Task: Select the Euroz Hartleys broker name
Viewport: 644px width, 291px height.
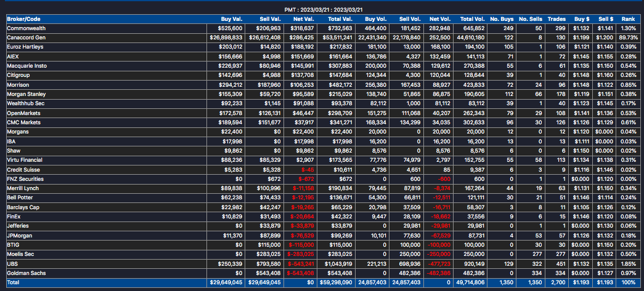Action: pyautogui.click(x=25, y=47)
